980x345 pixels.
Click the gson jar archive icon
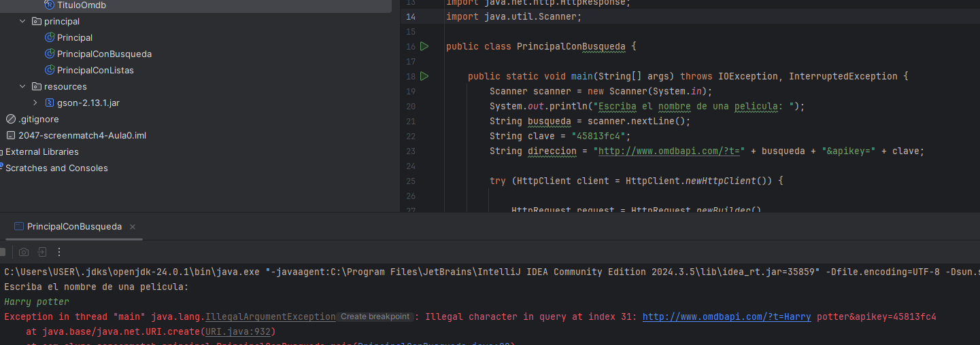(50, 103)
